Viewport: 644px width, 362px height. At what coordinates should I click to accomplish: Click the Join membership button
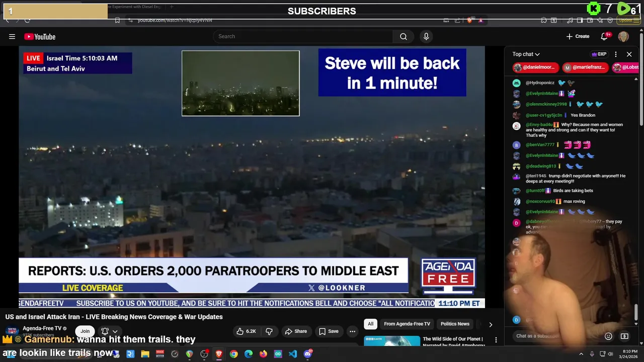click(85, 331)
